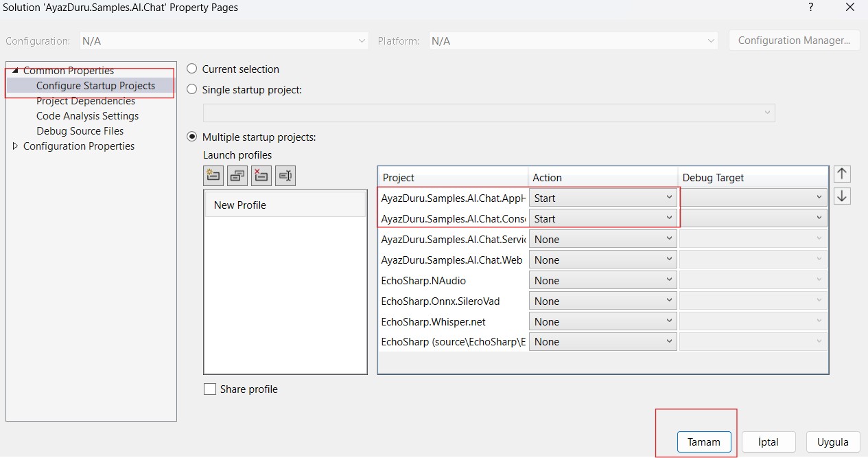Open Action dropdown for EchoSharp.NAudio
The height and width of the screenshot is (458, 868).
[602, 281]
